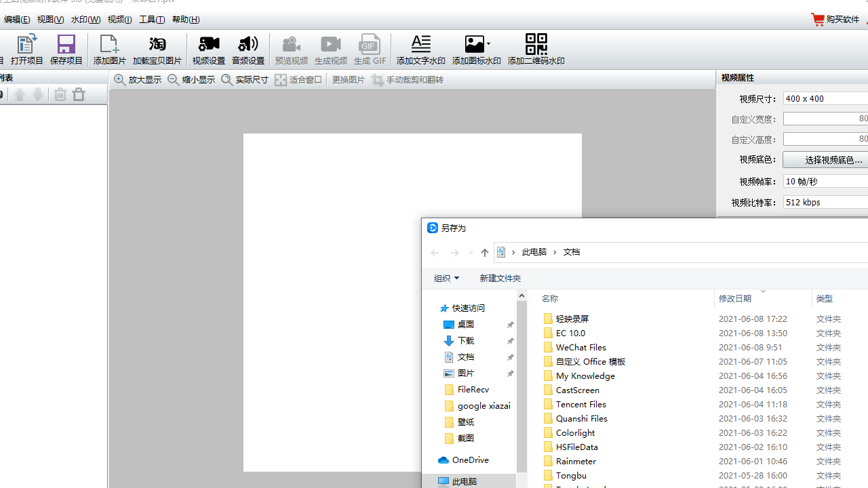Click the 生成GIF generate GIF icon

[x=370, y=49]
